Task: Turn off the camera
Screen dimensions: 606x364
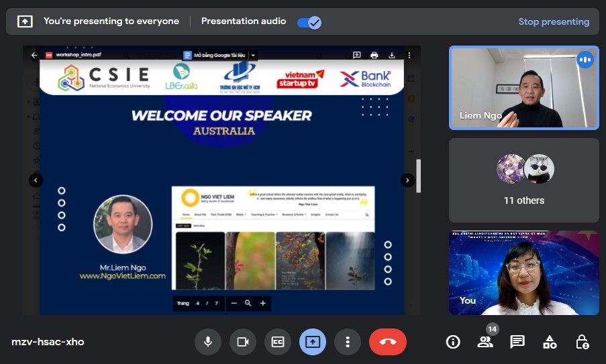Action: coord(243,342)
